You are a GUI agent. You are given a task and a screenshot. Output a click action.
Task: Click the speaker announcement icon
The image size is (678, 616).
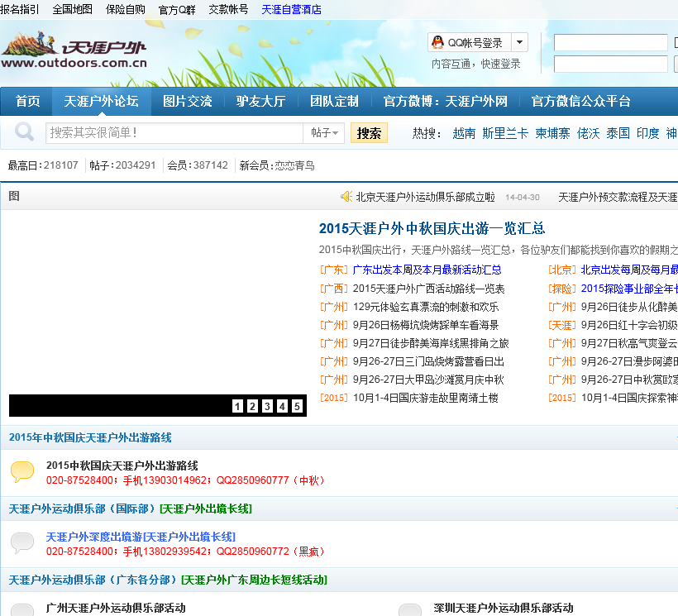click(x=346, y=197)
